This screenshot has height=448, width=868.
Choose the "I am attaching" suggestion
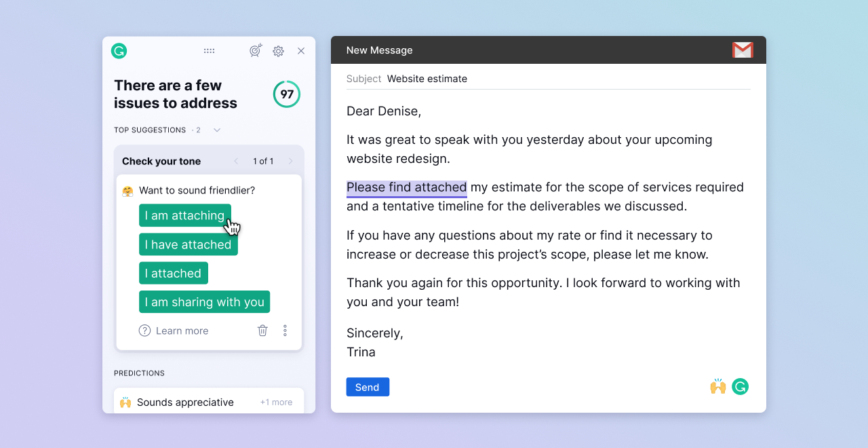184,216
